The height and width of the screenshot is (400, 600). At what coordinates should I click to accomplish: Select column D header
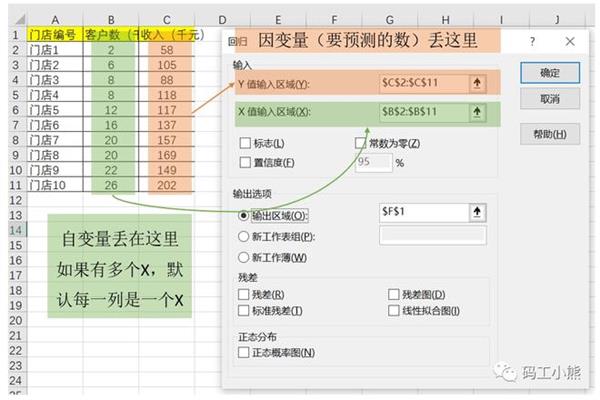click(222, 20)
